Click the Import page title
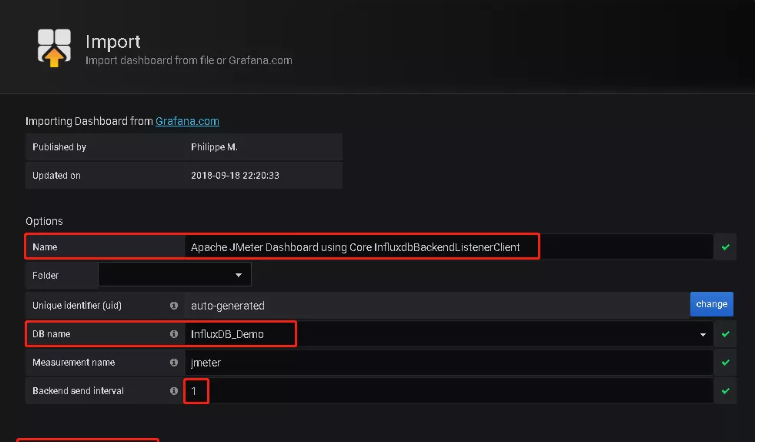 (113, 42)
